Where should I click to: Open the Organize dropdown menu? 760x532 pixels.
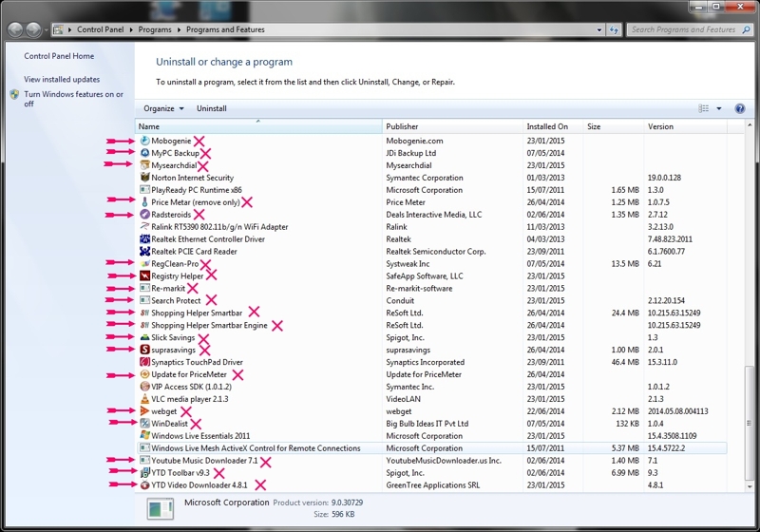coord(163,108)
